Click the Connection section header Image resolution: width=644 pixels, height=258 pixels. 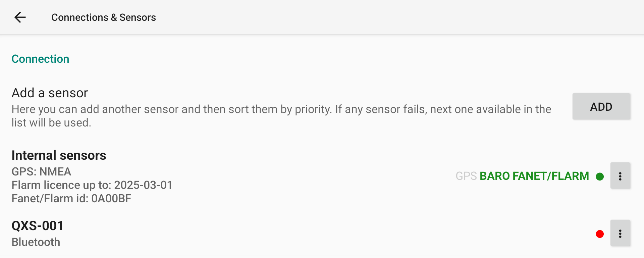40,59
